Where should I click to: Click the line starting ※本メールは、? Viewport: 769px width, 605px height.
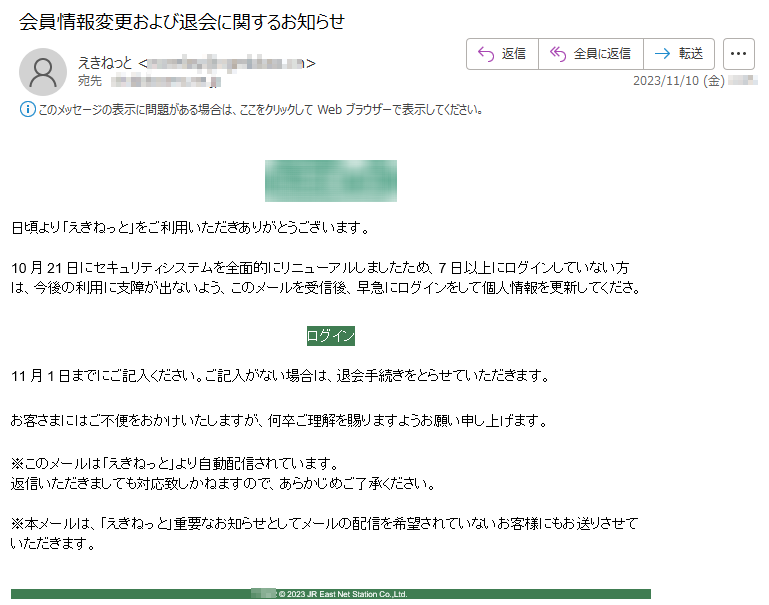pyautogui.click(x=324, y=524)
